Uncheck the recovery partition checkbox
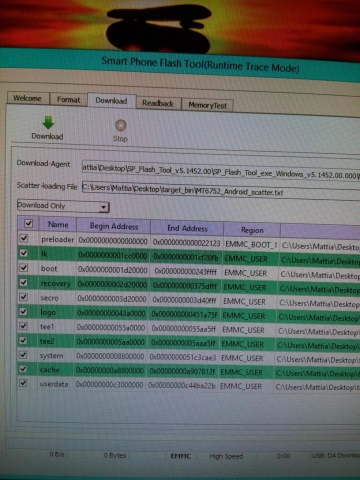The height and width of the screenshot is (480, 360). coord(23,282)
